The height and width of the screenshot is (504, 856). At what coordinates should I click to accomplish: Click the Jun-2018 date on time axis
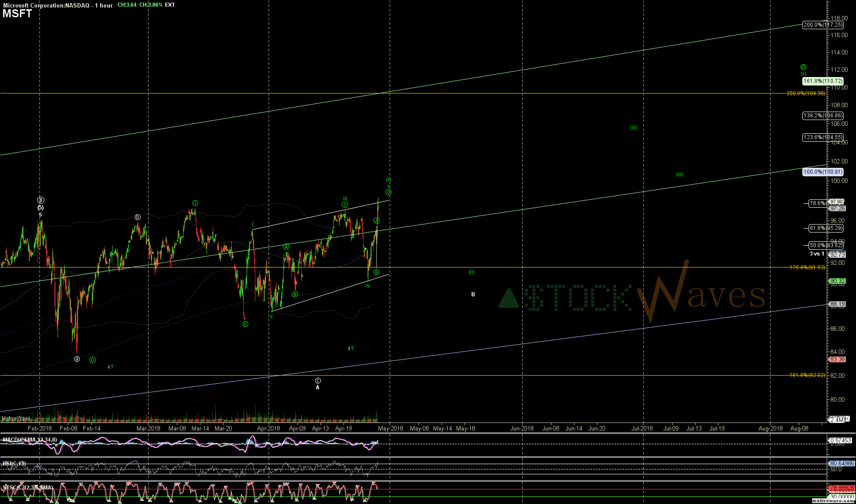522,428
